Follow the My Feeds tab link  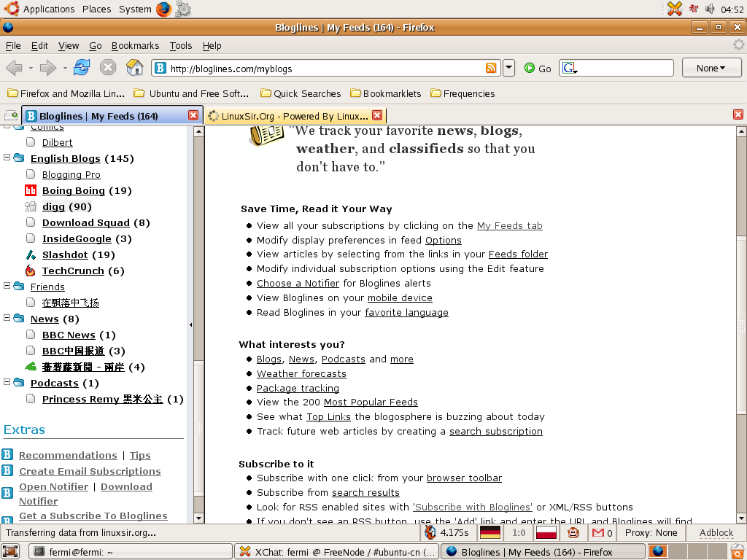(510, 226)
